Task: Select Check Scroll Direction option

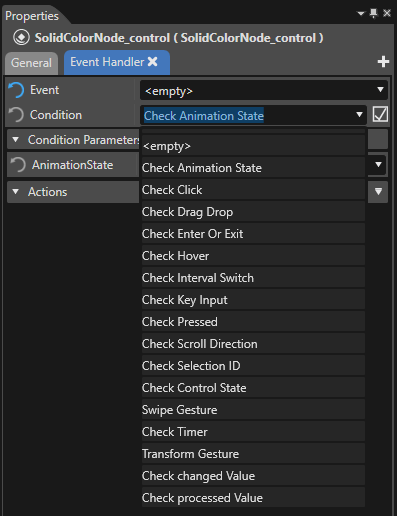Action: coord(253,344)
